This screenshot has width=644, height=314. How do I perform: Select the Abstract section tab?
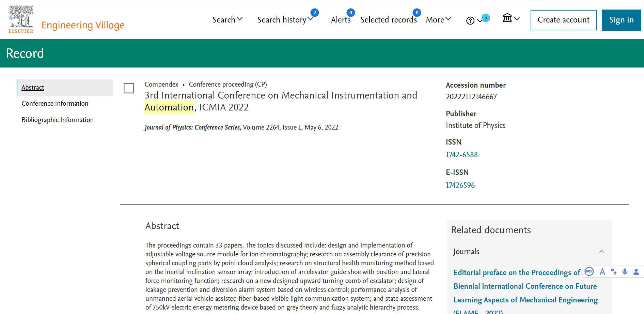point(65,88)
